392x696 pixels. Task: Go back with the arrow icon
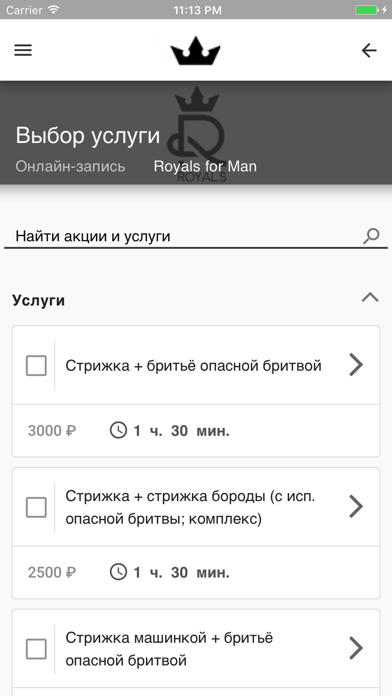pos(369,51)
